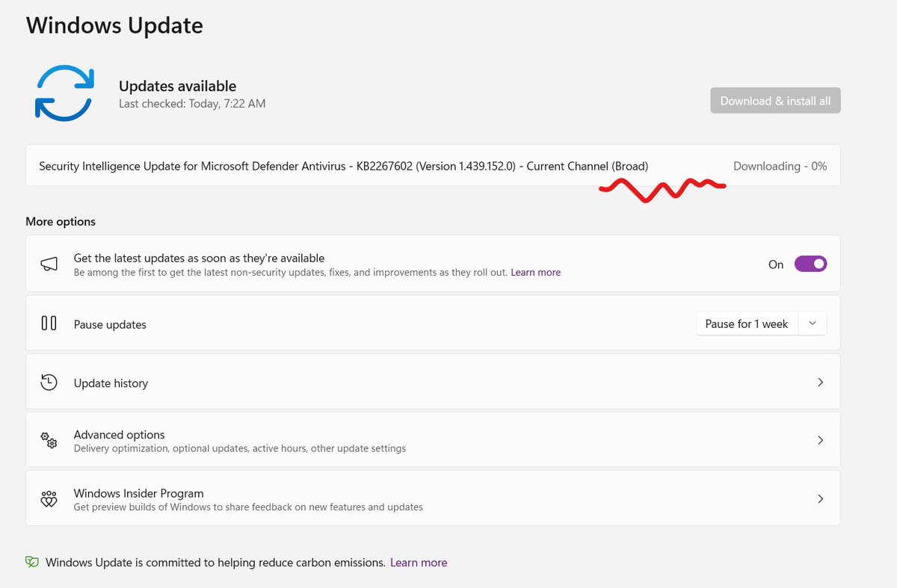Click Last checked: Today, 7:22 AM text

(192, 104)
